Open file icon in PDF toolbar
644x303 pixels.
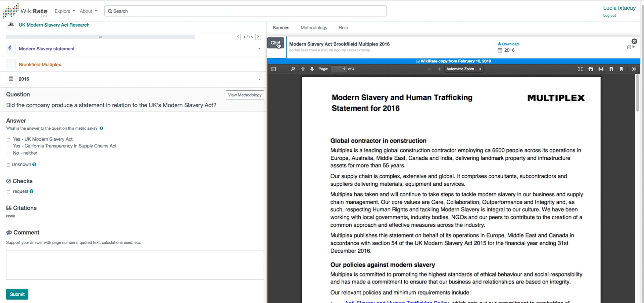[x=591, y=69]
